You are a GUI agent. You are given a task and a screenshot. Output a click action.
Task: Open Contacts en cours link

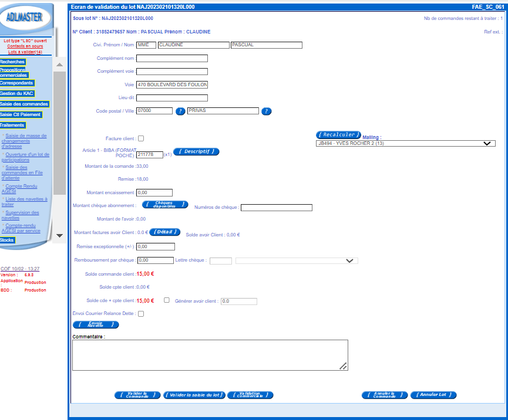(x=25, y=46)
